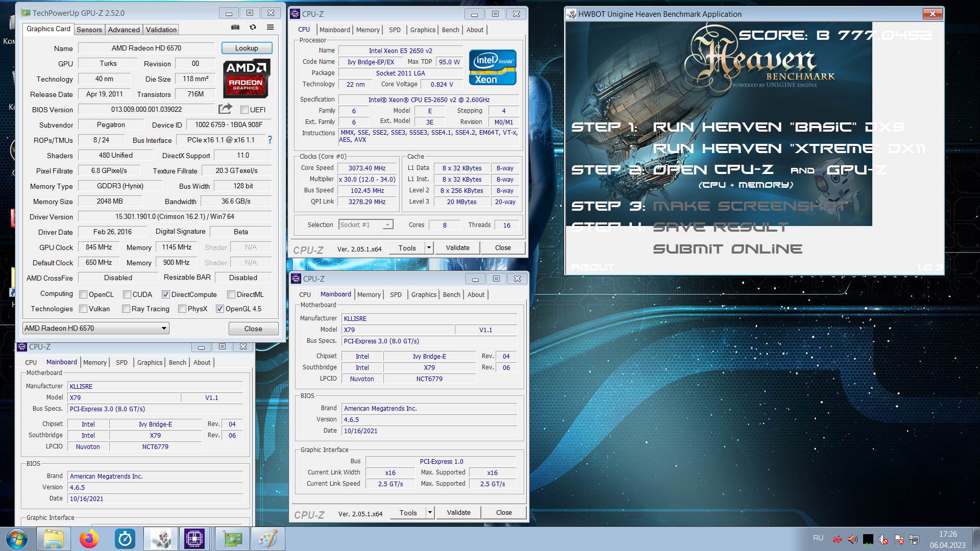Close the HWBOT Heaven Benchmark window

[933, 14]
